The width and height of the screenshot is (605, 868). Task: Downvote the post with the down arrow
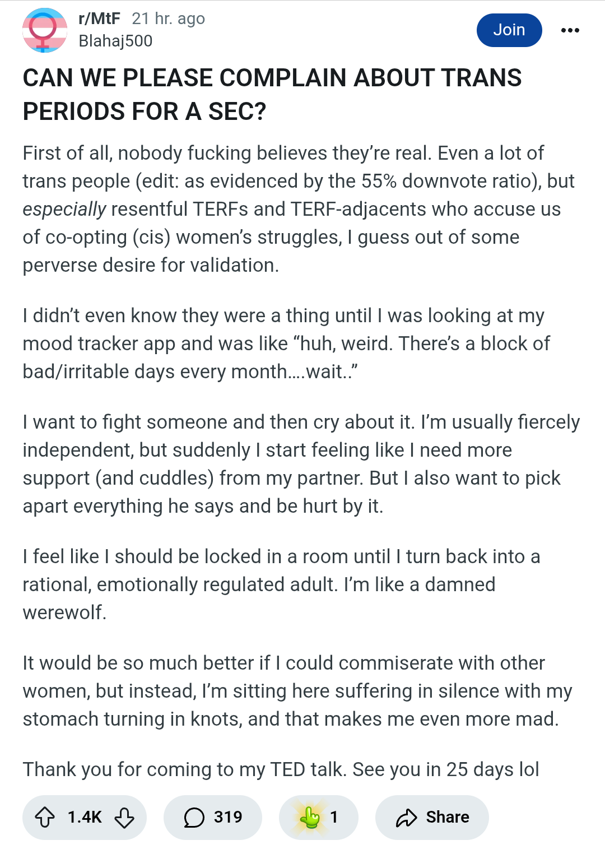124,818
